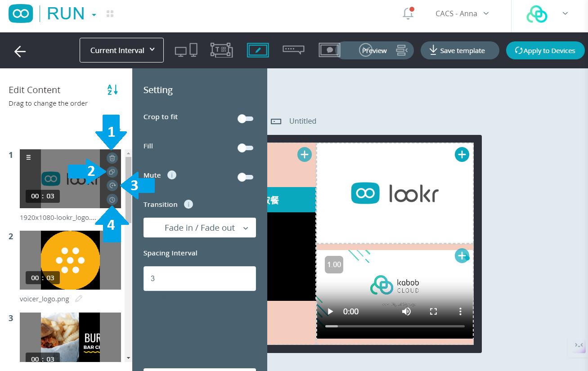
Task: Enter fullscreen on the video player
Action: [433, 311]
